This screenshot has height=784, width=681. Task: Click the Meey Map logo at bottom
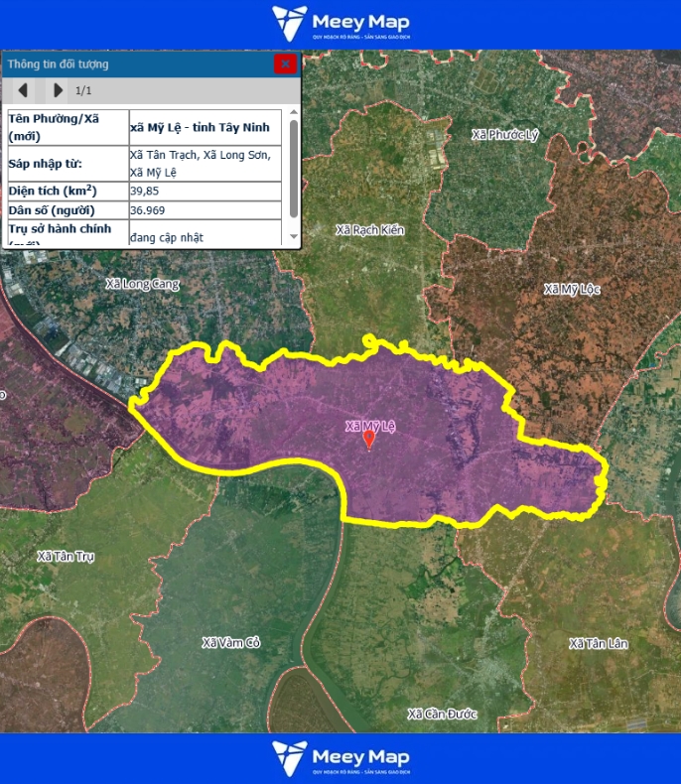click(x=340, y=758)
